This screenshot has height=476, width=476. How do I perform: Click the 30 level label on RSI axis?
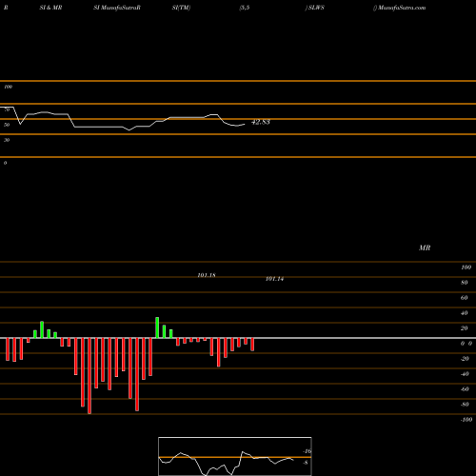[x=7, y=140]
